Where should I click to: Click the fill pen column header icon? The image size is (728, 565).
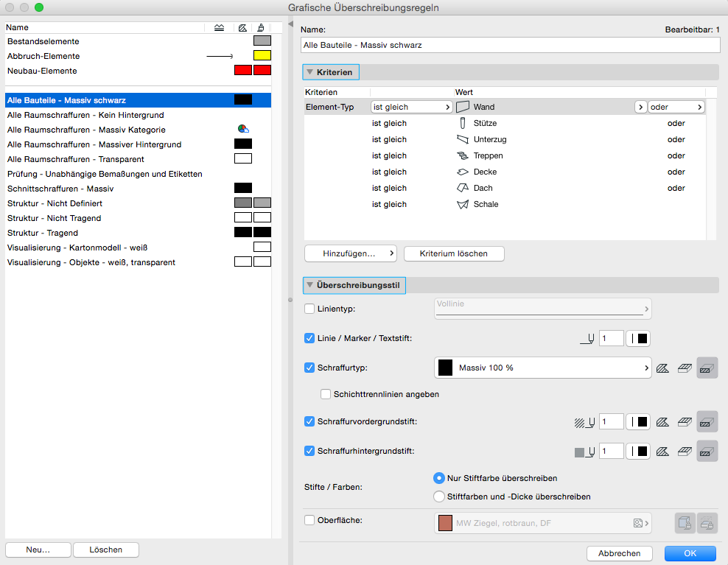tap(242, 27)
